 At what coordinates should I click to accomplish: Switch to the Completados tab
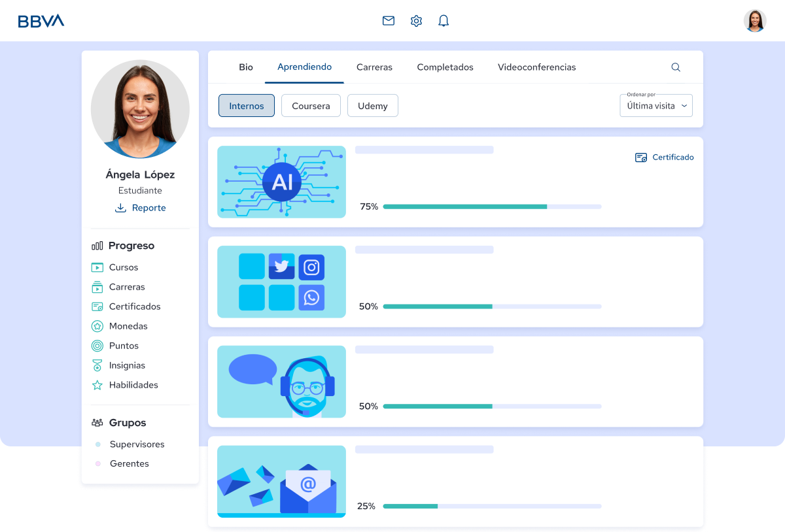(445, 67)
